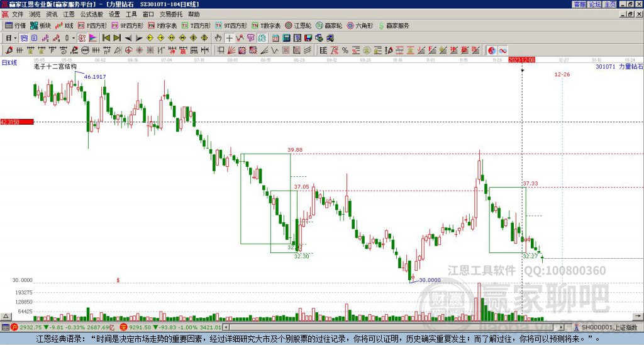The height and width of the screenshot is (345, 644).
Task: Click the gold coin 金 circle icon
Action: (367, 50)
